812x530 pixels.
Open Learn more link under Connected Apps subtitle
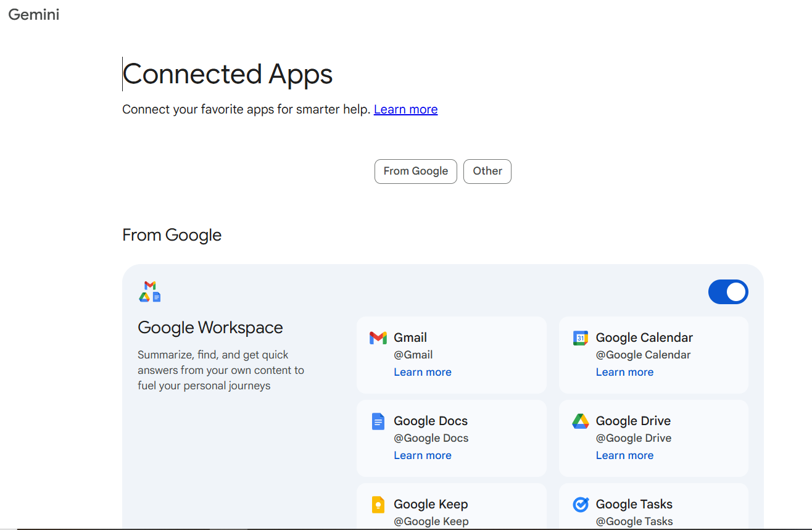click(x=406, y=109)
